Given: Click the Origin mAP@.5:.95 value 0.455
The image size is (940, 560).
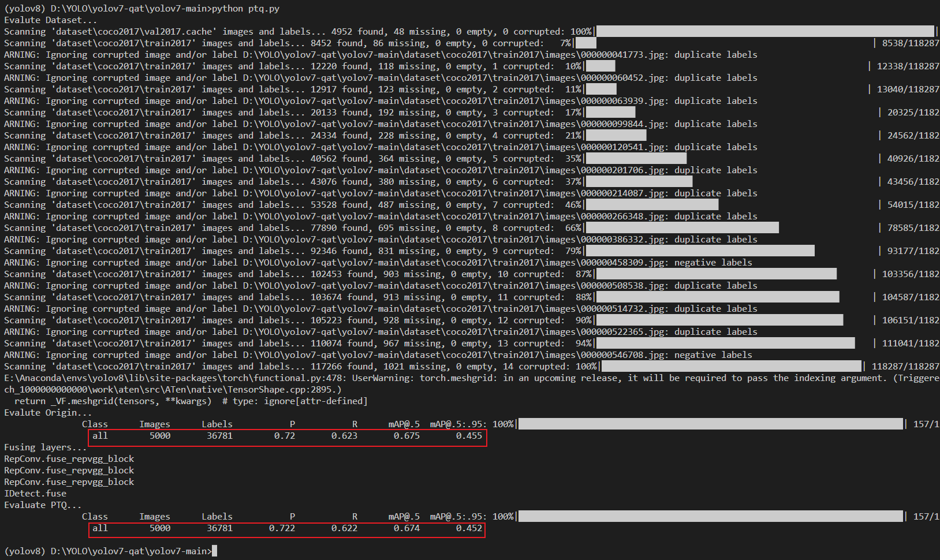Looking at the screenshot, I should coord(468,436).
